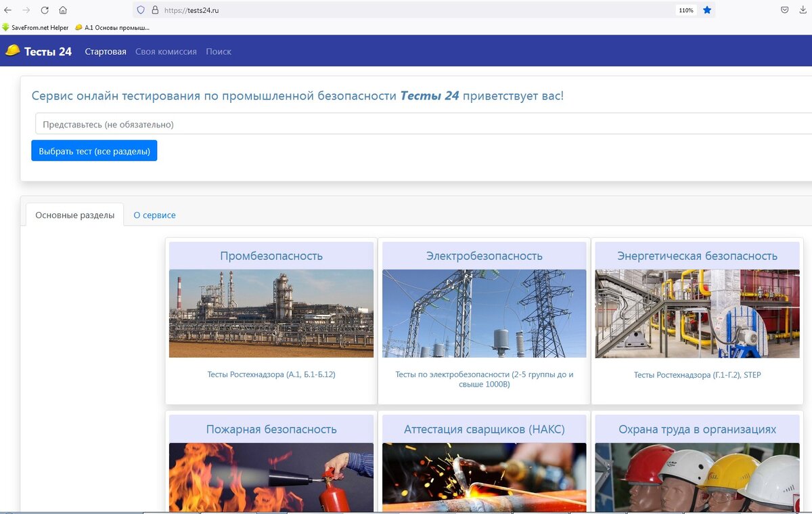Click the fire extinguisher thumbnail image

271,477
